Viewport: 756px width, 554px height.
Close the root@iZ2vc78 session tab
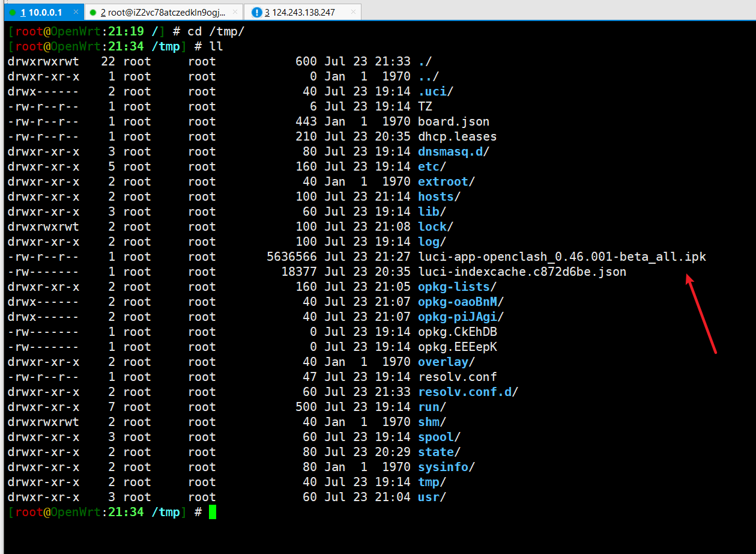pos(234,12)
